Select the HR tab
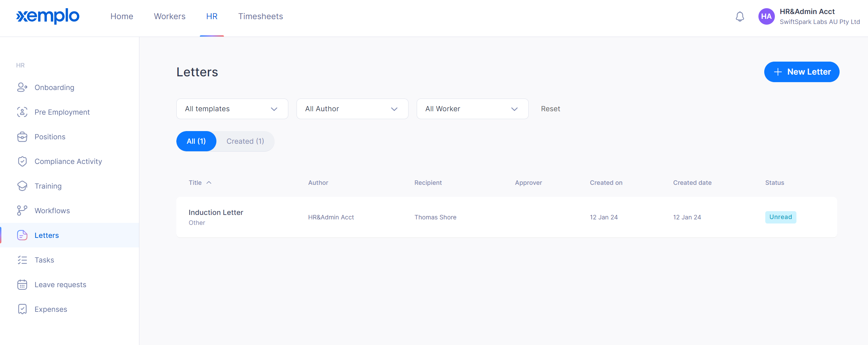 click(x=212, y=16)
